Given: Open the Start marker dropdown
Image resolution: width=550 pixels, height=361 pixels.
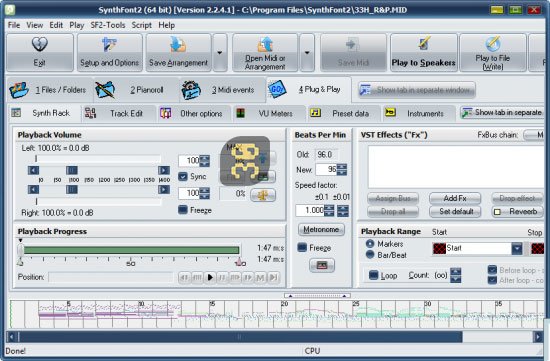Looking at the screenshot, I should pos(517,248).
